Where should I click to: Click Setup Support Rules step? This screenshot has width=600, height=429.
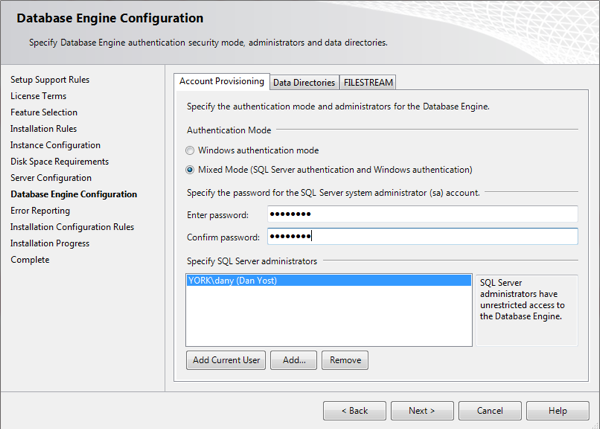point(50,80)
